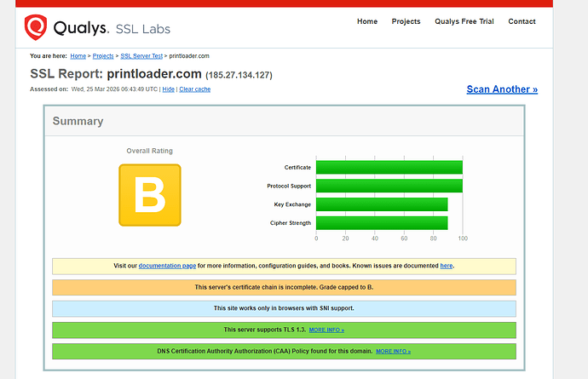The height and width of the screenshot is (379, 588).
Task: Click the SNI support notice text
Action: [284, 308]
